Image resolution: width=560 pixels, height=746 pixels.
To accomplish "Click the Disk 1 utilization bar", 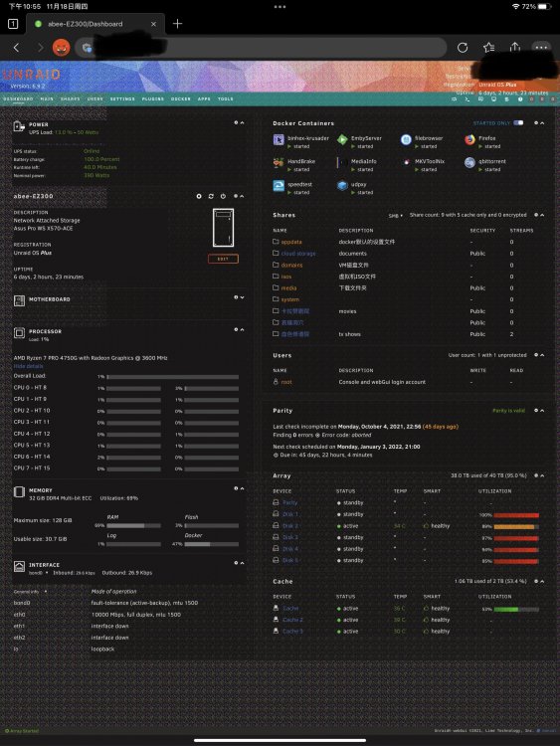I will (x=516, y=515).
